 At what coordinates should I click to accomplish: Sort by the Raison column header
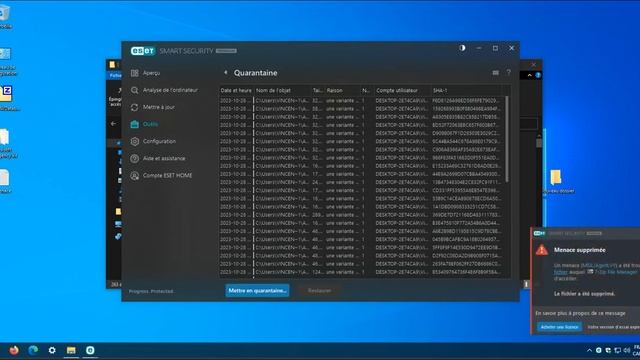pyautogui.click(x=342, y=91)
